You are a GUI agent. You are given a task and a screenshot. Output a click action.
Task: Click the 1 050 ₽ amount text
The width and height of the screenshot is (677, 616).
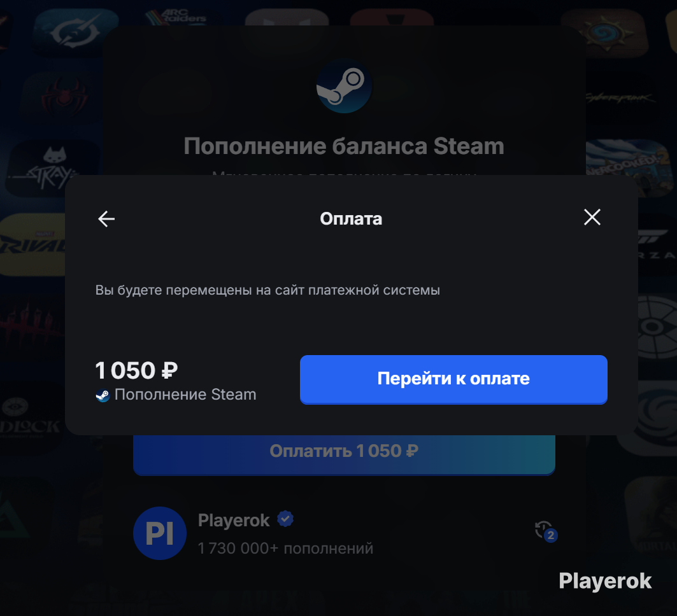point(136,370)
